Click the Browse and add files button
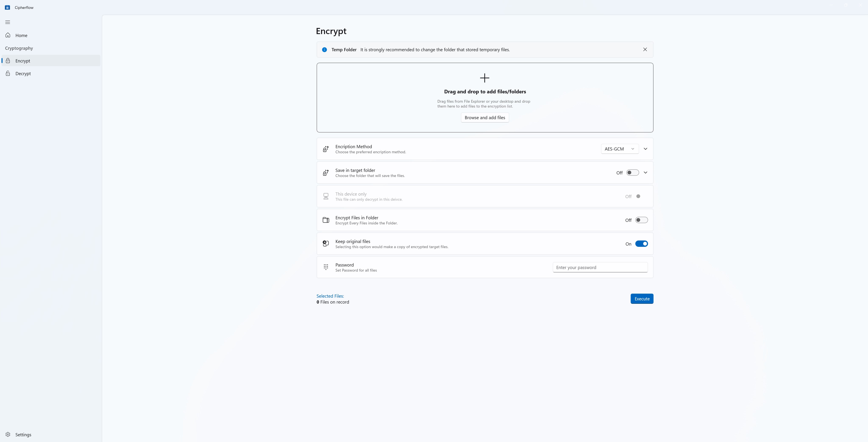Screen dimensions: 868x442 click(x=485, y=117)
